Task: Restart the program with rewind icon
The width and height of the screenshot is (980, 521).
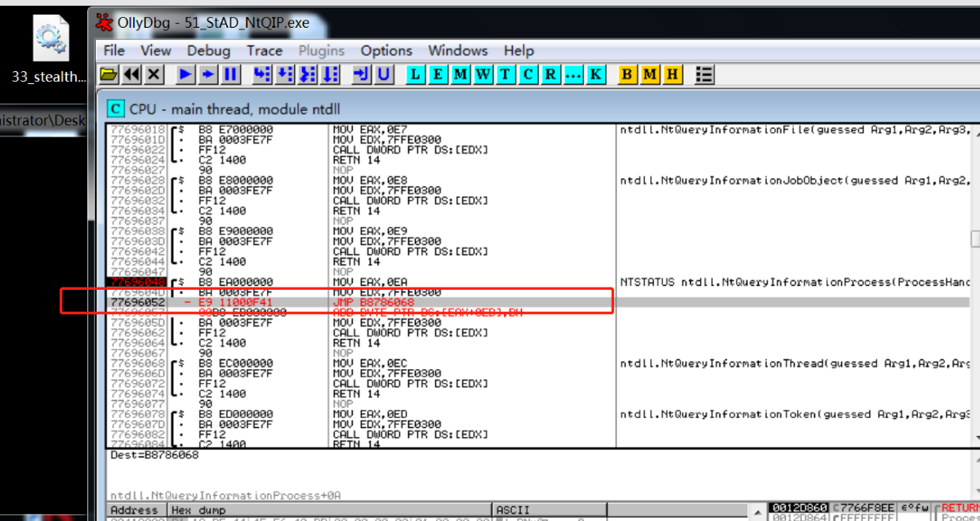Action: 131,75
